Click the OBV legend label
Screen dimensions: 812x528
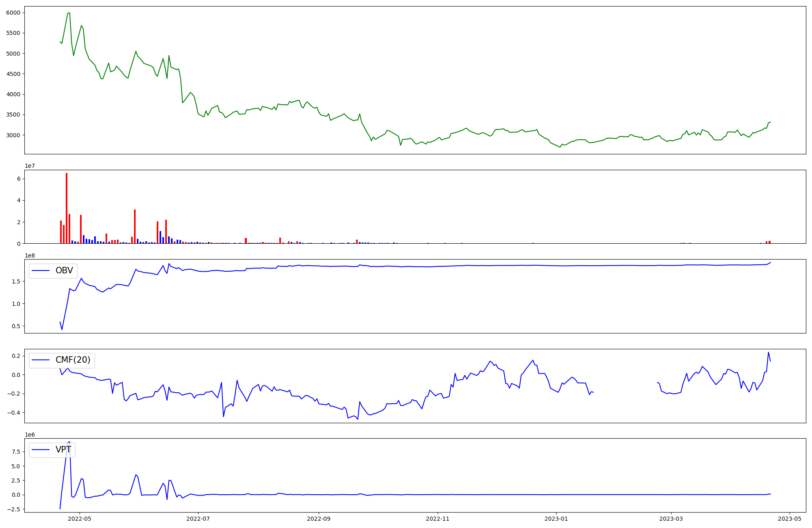click(64, 270)
